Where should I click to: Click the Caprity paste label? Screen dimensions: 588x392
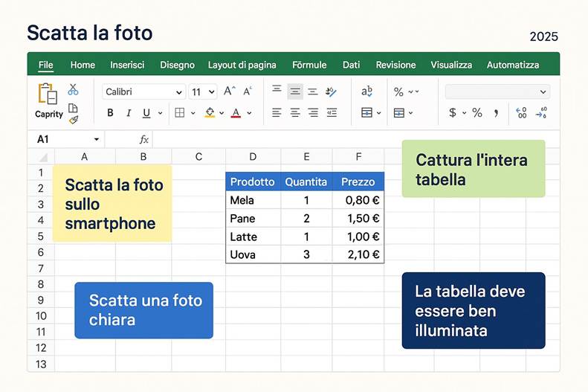[49, 114]
